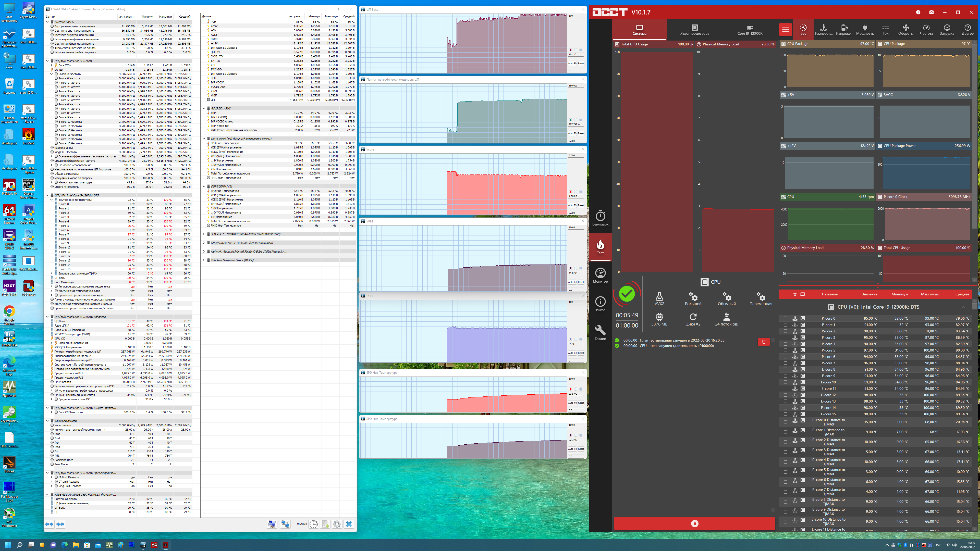Tick the checkbox for P-core 0 row
The width and height of the screenshot is (980, 551).
[786, 319]
